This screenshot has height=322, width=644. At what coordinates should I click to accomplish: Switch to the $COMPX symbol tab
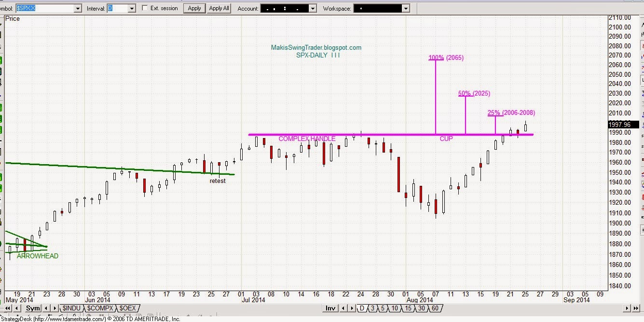point(100,308)
